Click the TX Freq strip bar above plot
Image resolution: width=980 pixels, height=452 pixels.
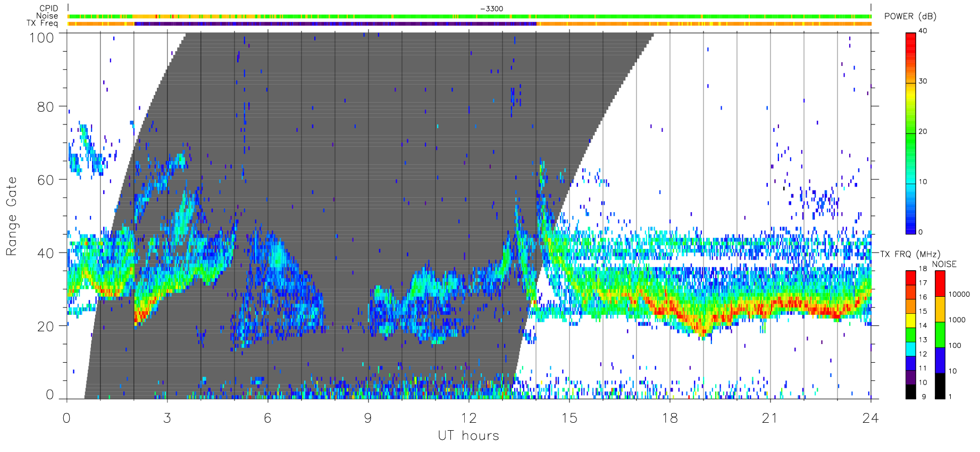470,24
